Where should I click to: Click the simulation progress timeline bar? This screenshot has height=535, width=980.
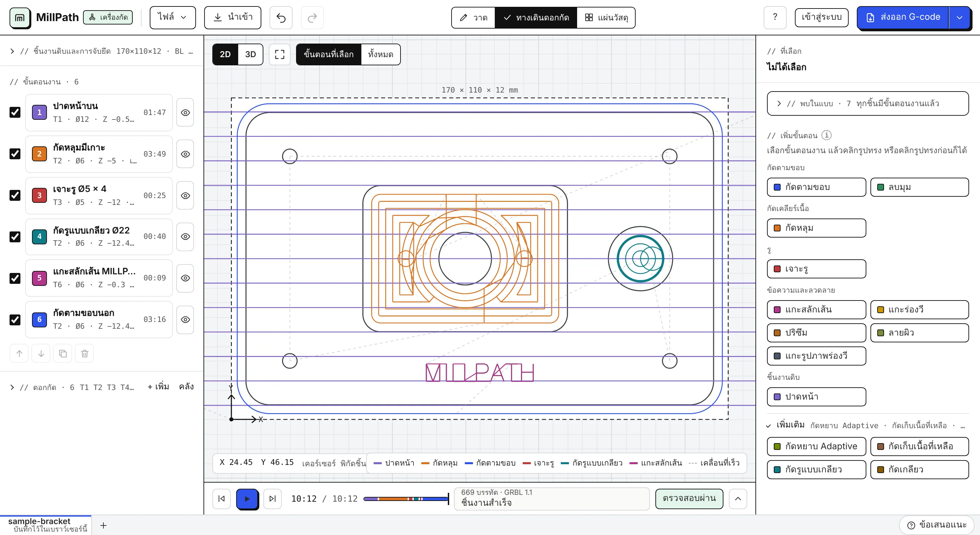pos(406,499)
